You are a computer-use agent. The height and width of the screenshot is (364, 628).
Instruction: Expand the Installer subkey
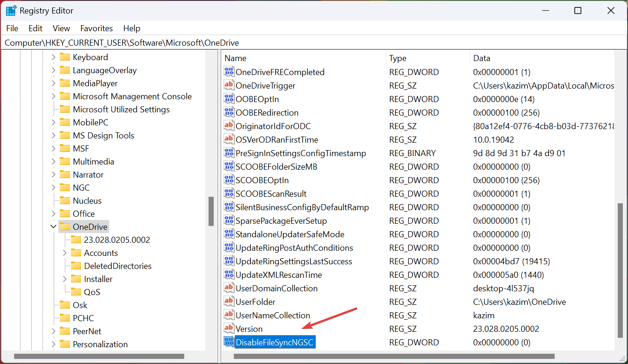pos(64,279)
